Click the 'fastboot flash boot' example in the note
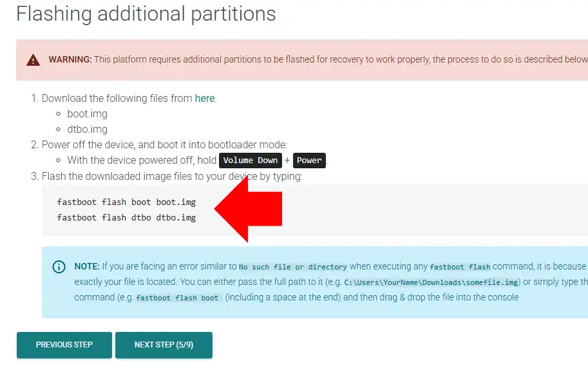 (x=177, y=298)
